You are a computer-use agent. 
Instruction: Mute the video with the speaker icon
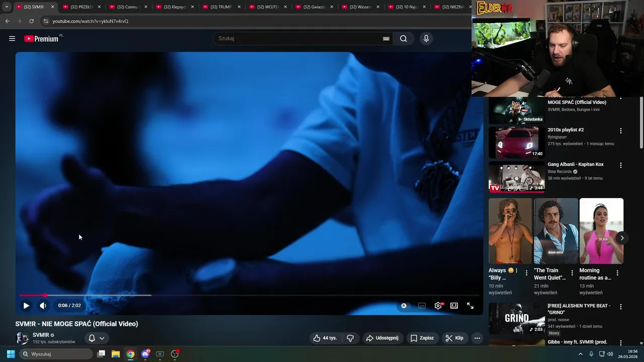pos(43,305)
